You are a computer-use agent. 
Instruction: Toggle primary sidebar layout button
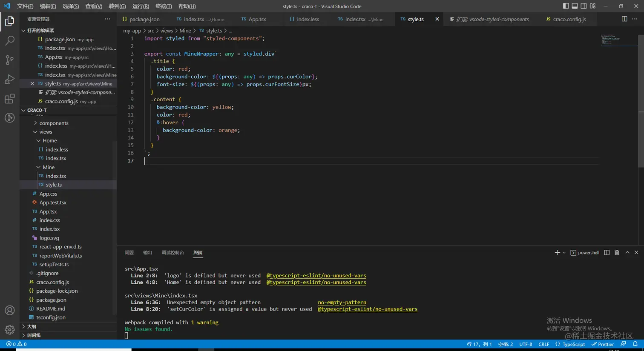pos(566,6)
